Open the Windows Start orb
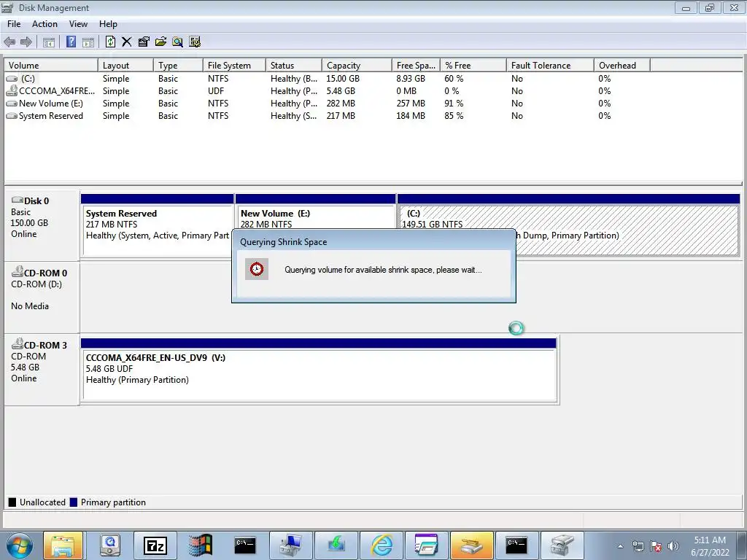Screen dimensions: 747x560 click(x=20, y=545)
